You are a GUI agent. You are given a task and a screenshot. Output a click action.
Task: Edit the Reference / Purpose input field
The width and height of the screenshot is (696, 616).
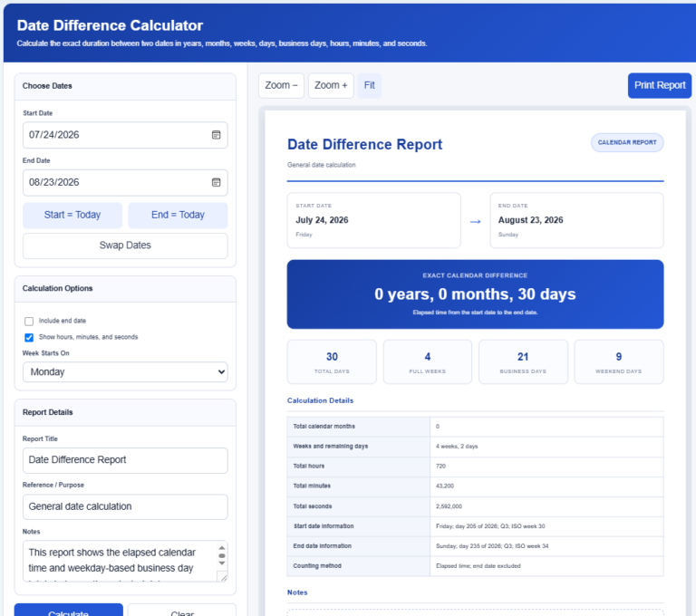125,506
